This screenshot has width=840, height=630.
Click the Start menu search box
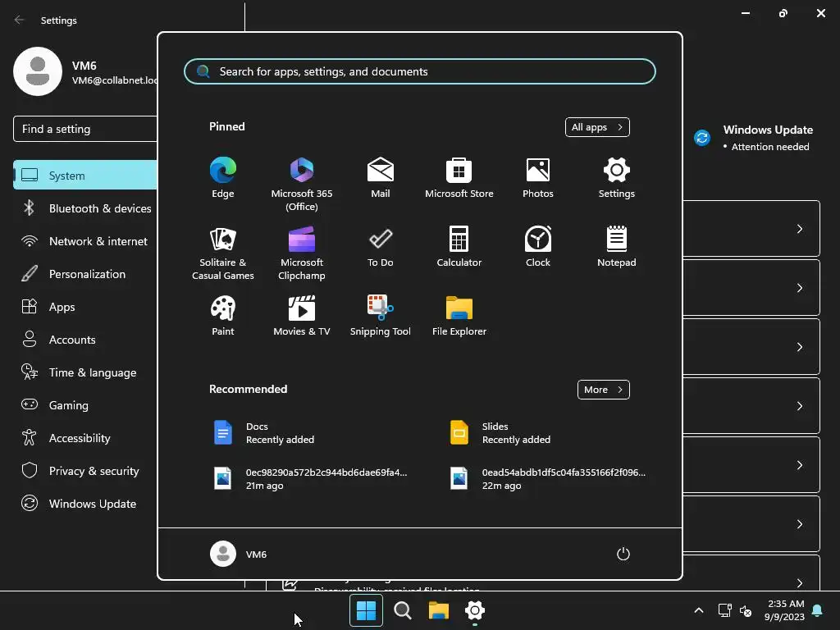coord(419,71)
